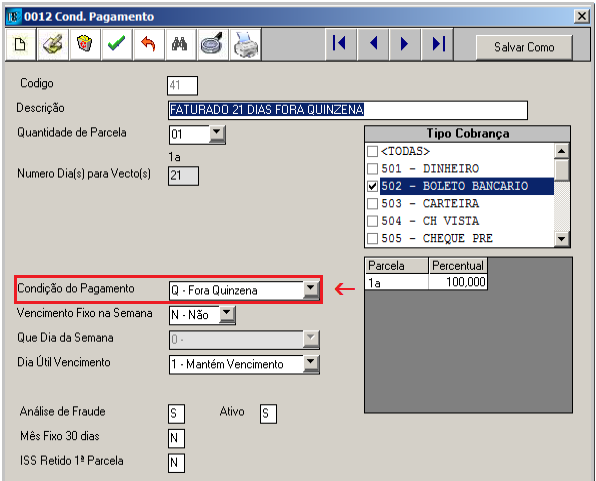Go to the next record arrow
Viewport: 596px width, 481px height.
[404, 44]
